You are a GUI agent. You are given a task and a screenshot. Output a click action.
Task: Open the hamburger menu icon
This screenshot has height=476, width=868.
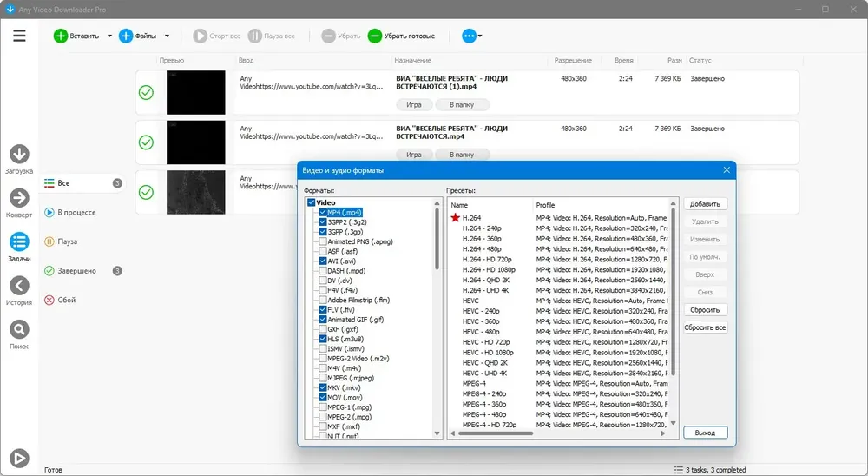click(x=19, y=36)
